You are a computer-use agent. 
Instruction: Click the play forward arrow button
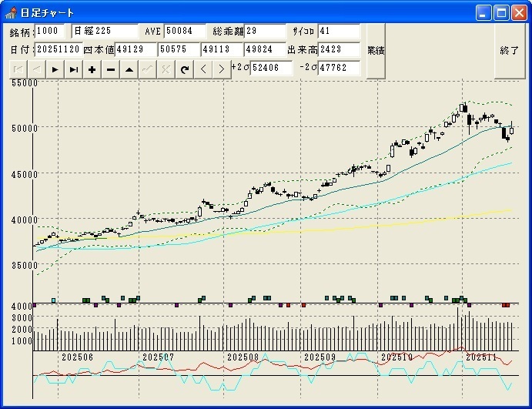pos(55,69)
